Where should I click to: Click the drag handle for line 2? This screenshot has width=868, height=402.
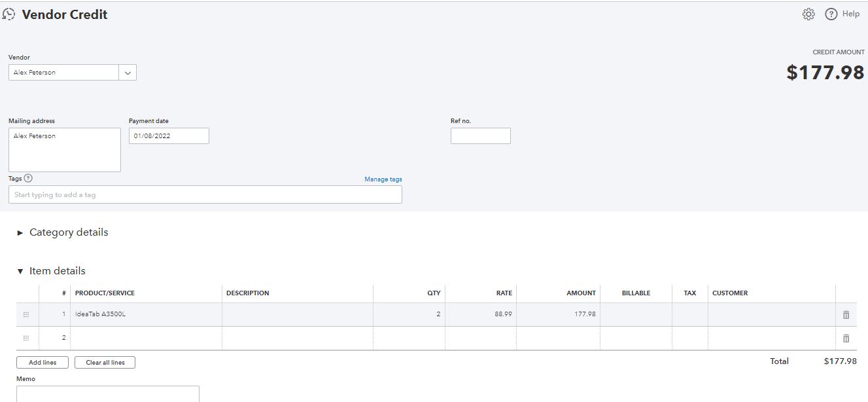tap(26, 338)
